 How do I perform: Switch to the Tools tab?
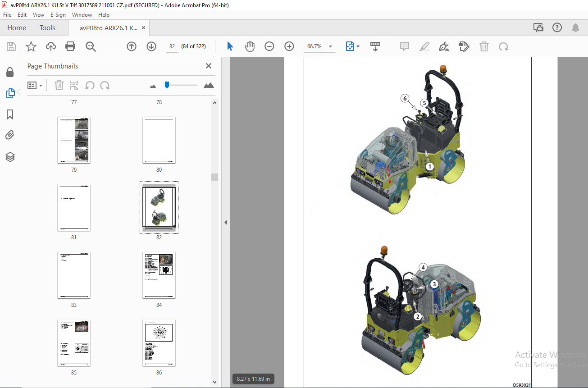(47, 27)
